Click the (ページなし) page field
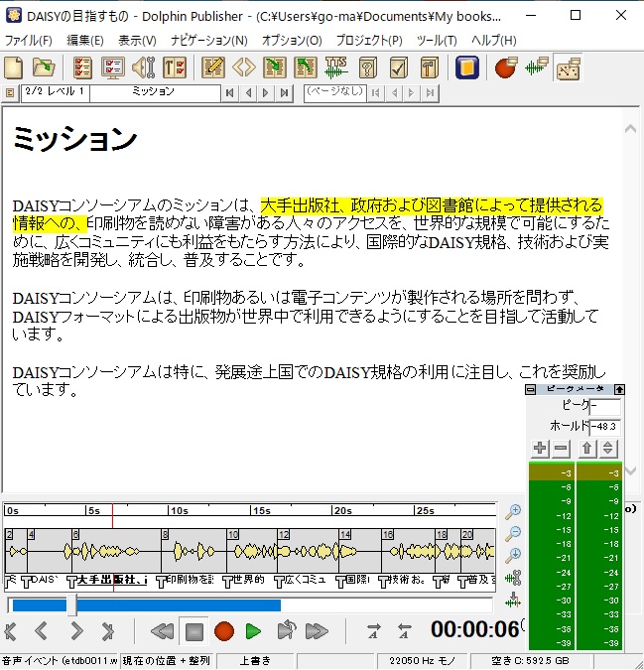 pos(335,92)
